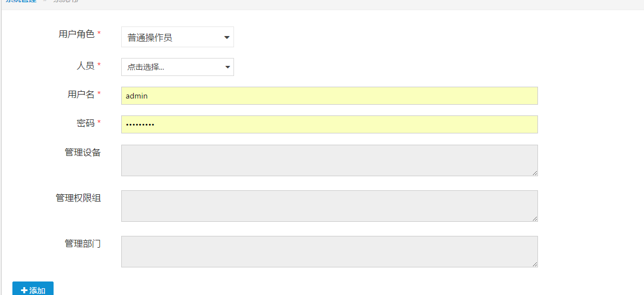Screen dimensions: 644x295
Task: Focus the 密码 password field
Action: coord(329,124)
